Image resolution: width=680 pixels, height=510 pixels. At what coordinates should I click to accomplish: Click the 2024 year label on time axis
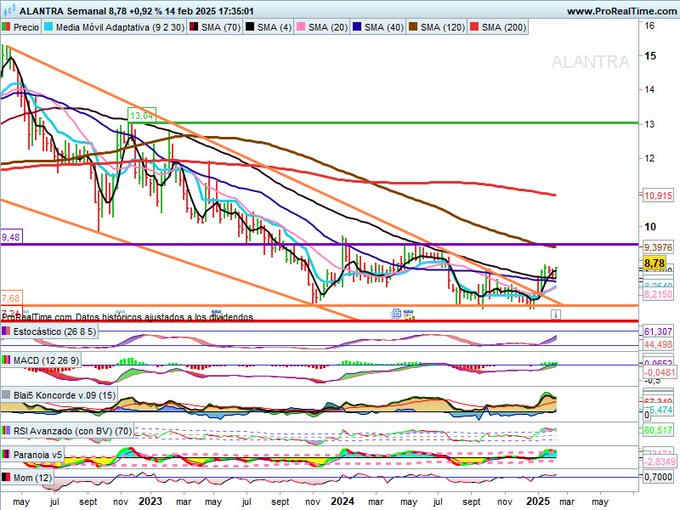342,502
